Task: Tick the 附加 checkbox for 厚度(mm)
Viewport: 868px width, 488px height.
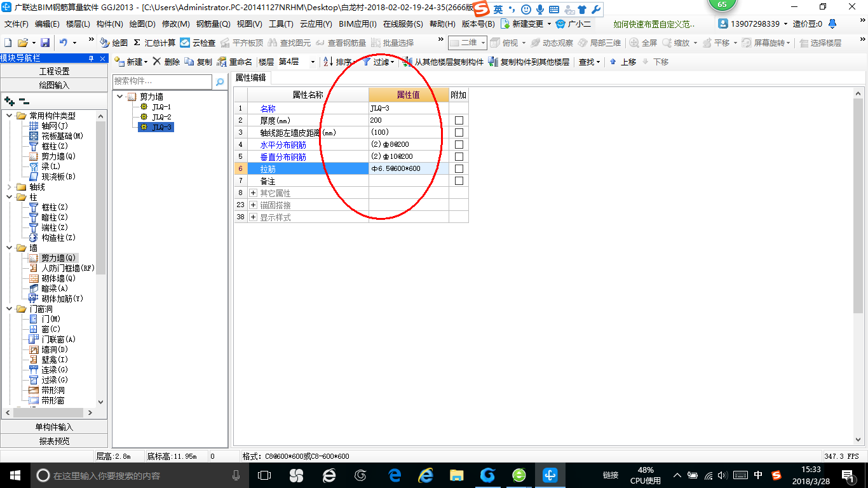Action: pyautogui.click(x=459, y=120)
